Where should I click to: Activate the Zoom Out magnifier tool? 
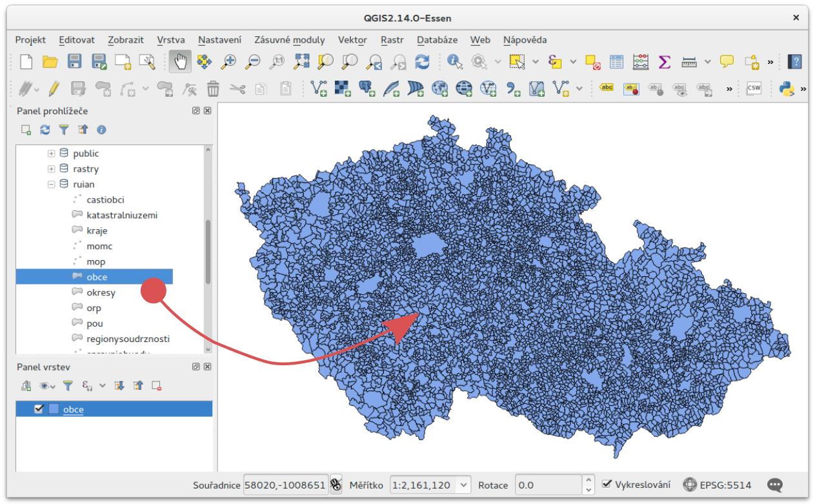(253, 62)
